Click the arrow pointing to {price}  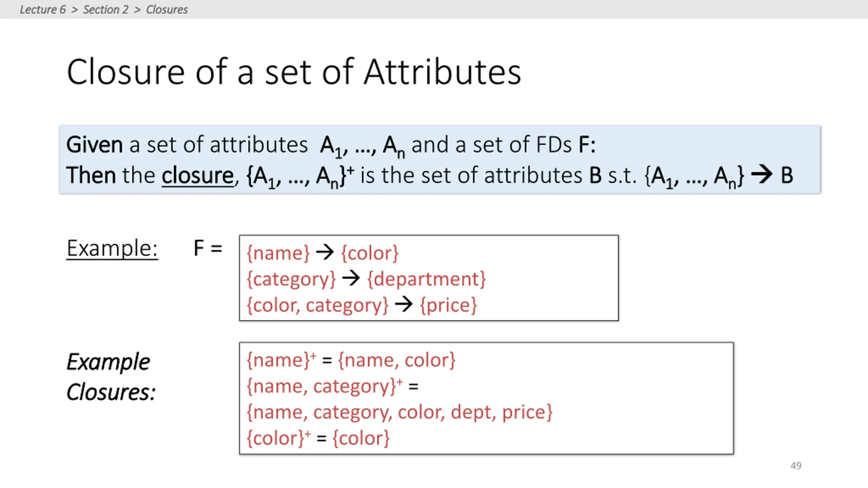403,304
